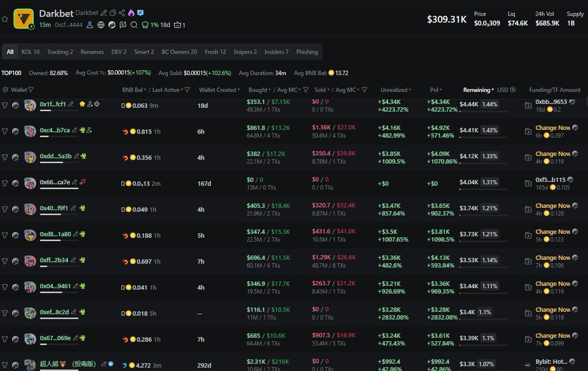Sort by Wallet Created column arrow

pos(239,90)
